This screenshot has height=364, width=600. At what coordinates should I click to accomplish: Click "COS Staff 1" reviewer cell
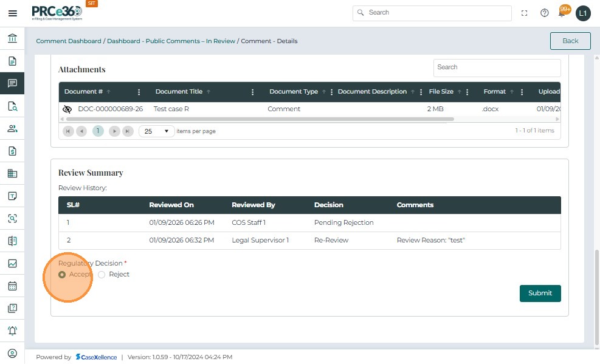click(249, 222)
